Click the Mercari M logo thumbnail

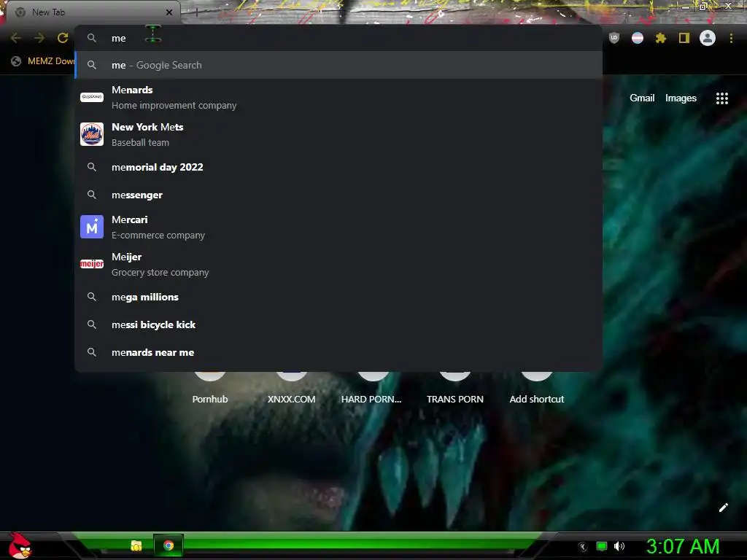pos(92,227)
